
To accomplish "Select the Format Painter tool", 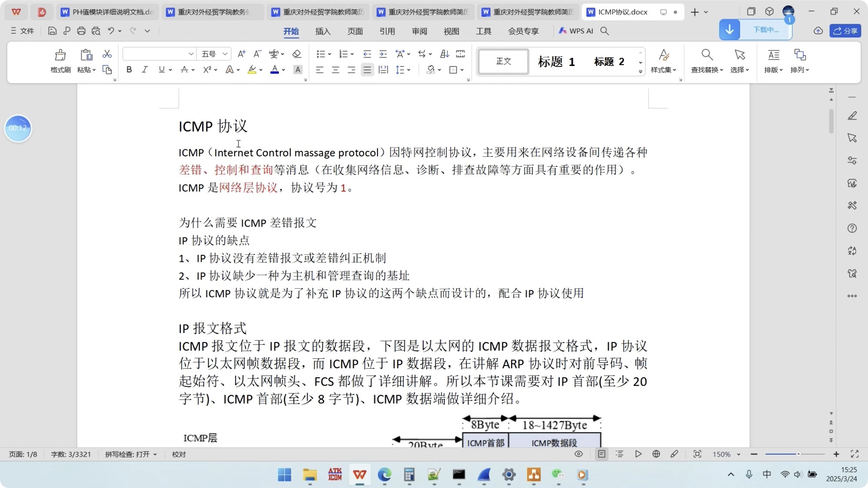I will point(60,61).
